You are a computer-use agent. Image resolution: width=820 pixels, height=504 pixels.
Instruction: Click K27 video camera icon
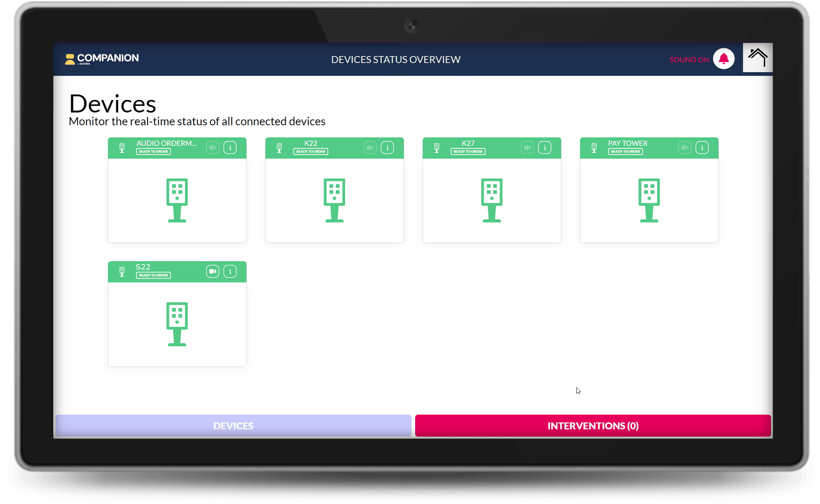(x=527, y=148)
